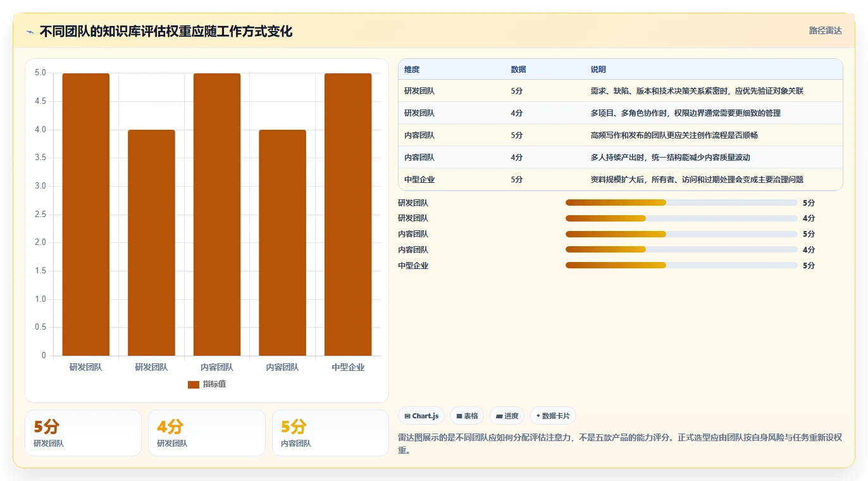The image size is (868, 481).
Task: Select the footer note starting with 雷达图展示的是
Action: (620, 444)
